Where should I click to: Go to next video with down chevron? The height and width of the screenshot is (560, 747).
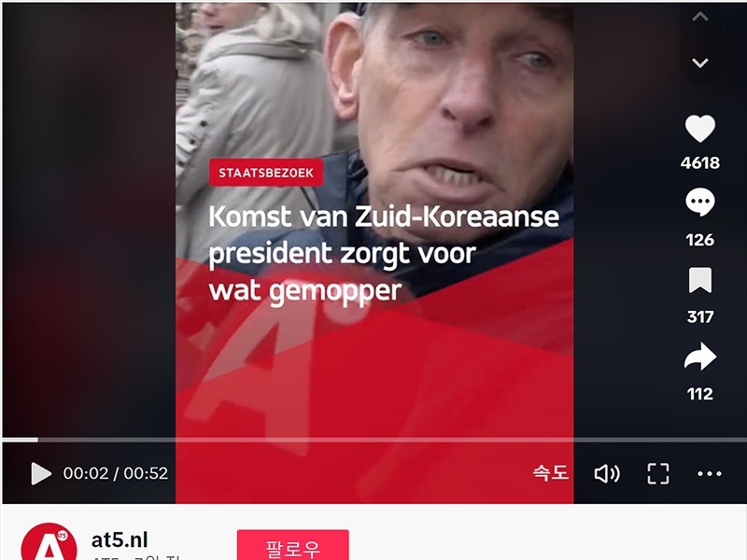point(699,63)
